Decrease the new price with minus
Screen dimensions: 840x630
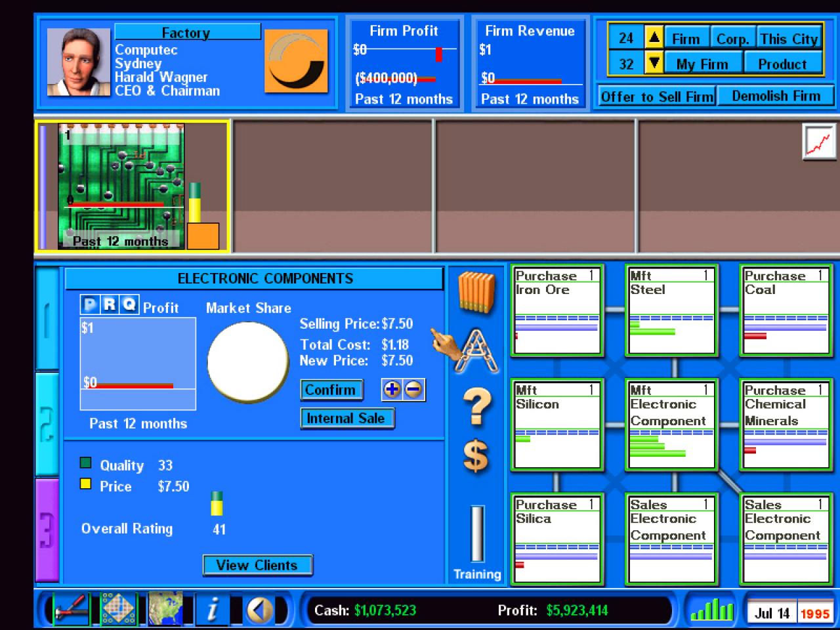pyautogui.click(x=413, y=389)
